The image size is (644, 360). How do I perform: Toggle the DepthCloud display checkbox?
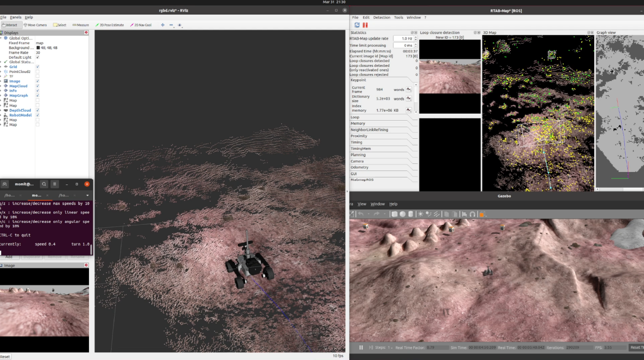pos(37,110)
